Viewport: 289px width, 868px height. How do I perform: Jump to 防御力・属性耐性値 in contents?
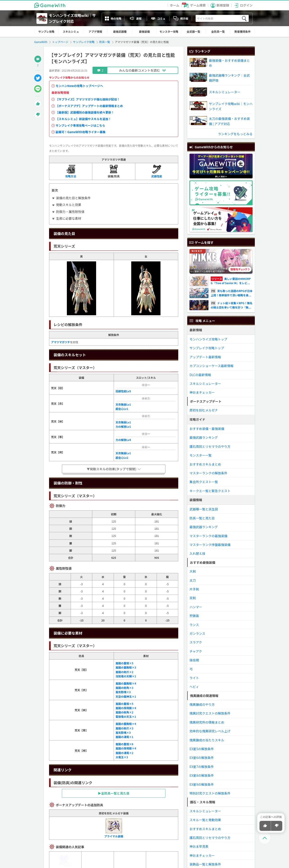pyautogui.click(x=70, y=212)
